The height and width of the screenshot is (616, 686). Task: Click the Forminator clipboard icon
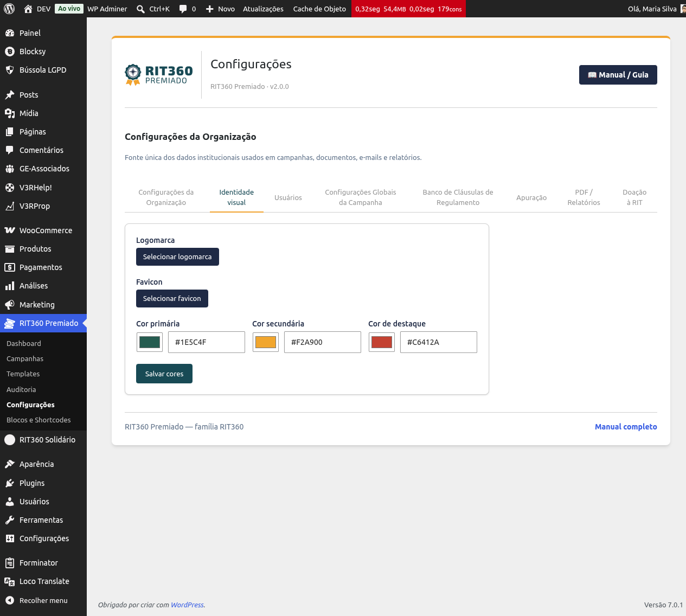[10, 563]
